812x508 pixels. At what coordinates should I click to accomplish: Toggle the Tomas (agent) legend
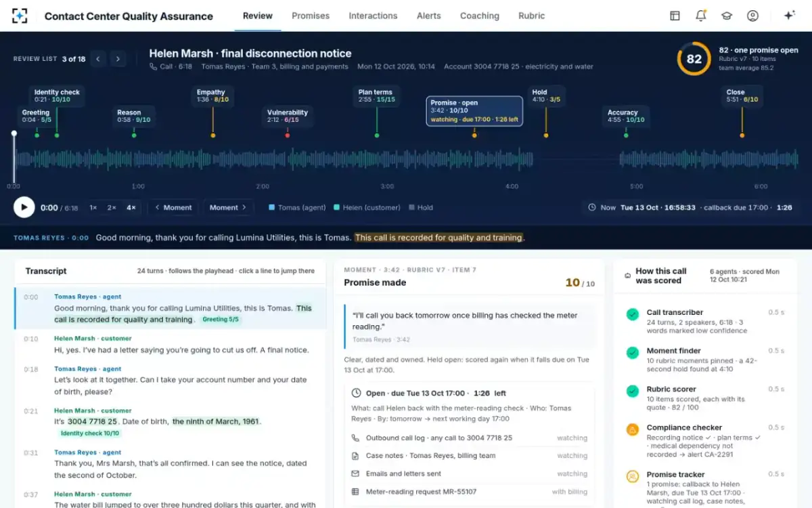click(x=297, y=207)
